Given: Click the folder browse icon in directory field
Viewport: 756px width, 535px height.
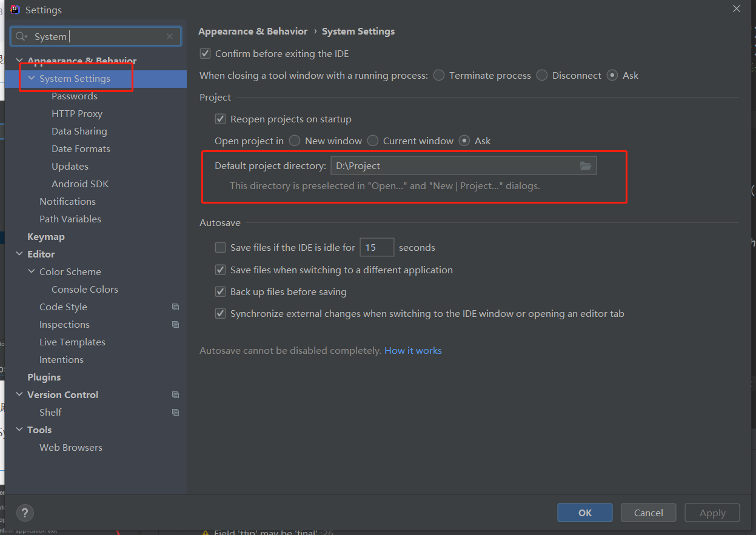Looking at the screenshot, I should pyautogui.click(x=585, y=166).
